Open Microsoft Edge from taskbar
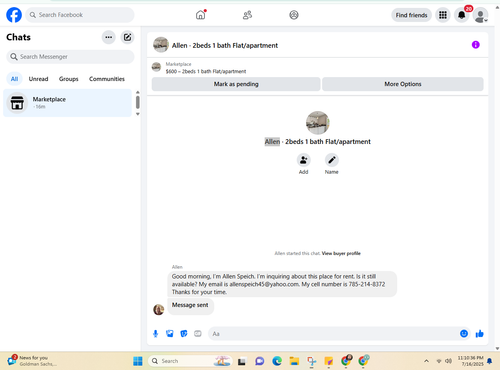Screen dimensions: 500x370 tap(277, 361)
